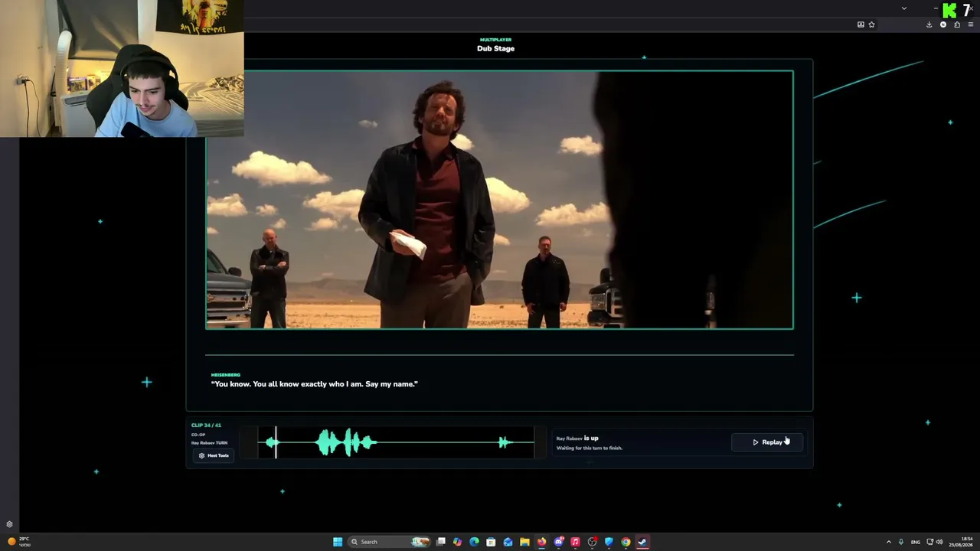Open the browser hamburger menu
This screenshot has width=980, height=551.
(971, 24)
